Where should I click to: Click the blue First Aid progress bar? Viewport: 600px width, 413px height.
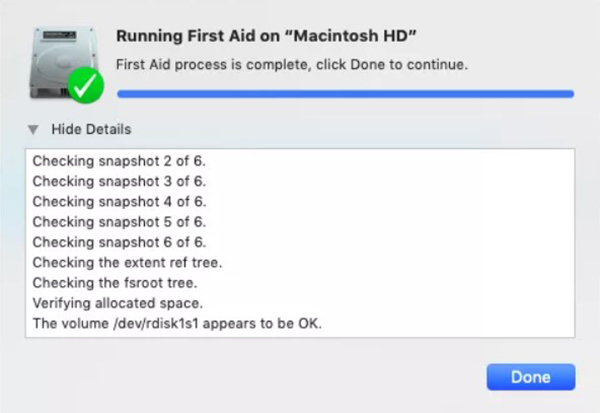pos(346,94)
